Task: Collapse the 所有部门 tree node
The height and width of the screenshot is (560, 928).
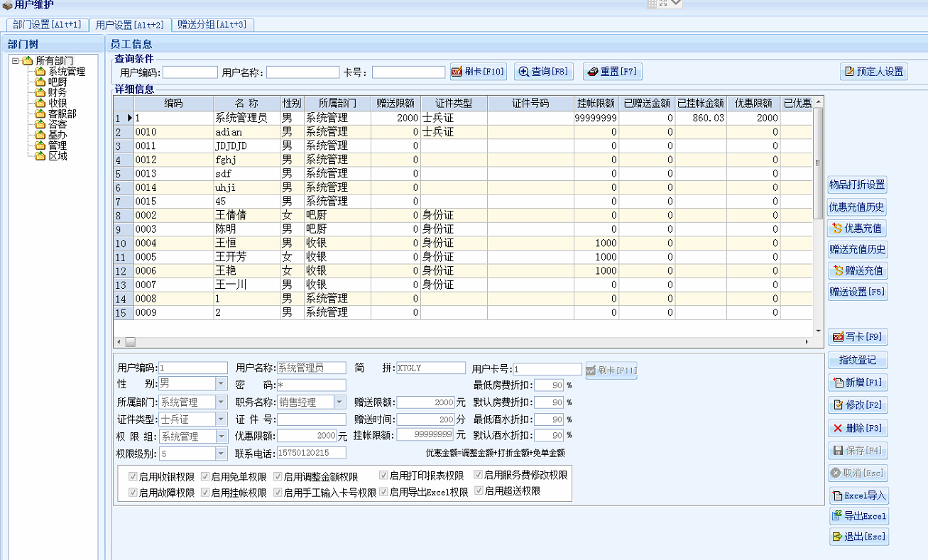Action: click(15, 61)
